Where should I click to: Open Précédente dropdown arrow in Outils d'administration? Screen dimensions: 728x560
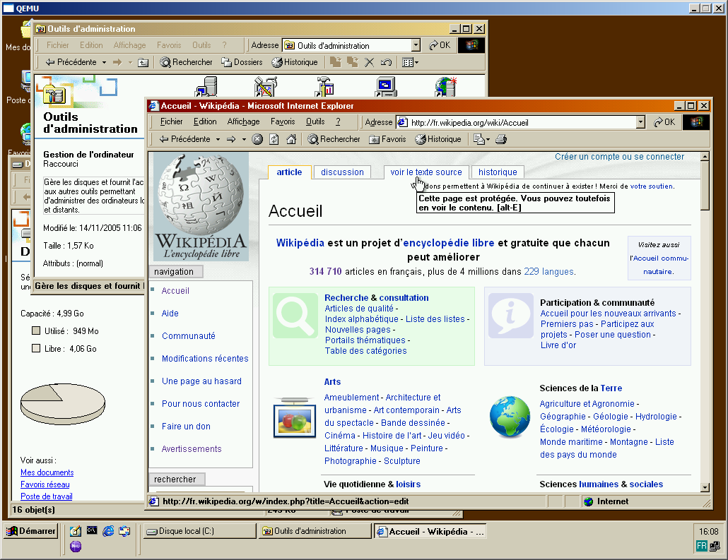coord(104,62)
